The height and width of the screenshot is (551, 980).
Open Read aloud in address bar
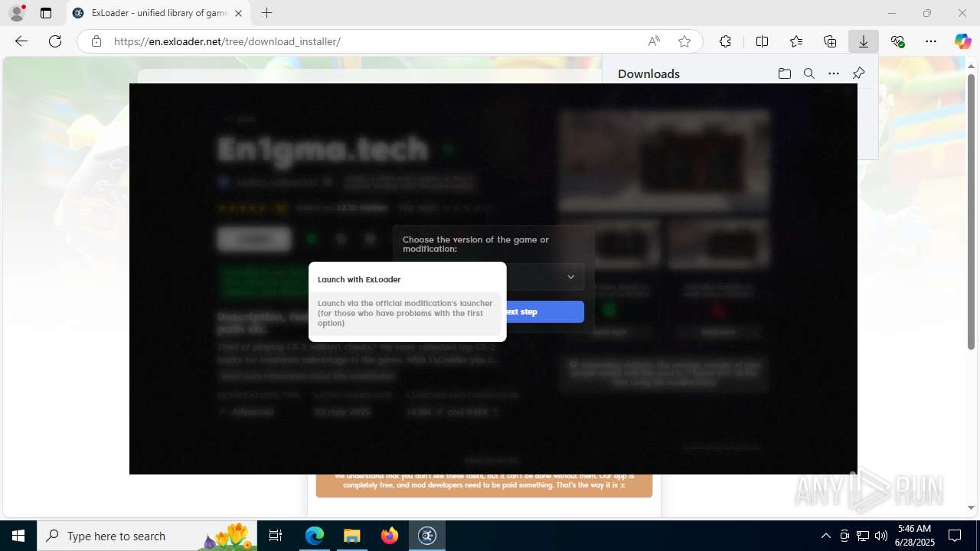coord(654,41)
